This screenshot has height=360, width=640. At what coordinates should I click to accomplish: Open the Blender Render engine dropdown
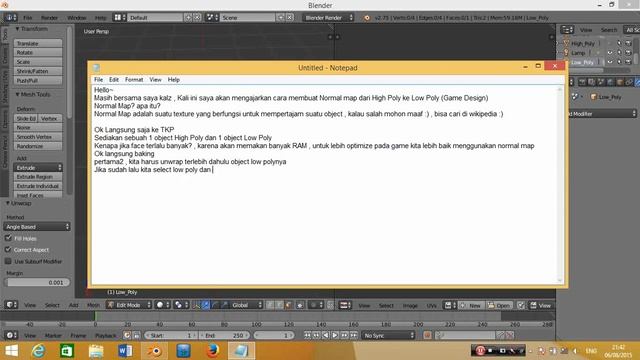pos(328,18)
